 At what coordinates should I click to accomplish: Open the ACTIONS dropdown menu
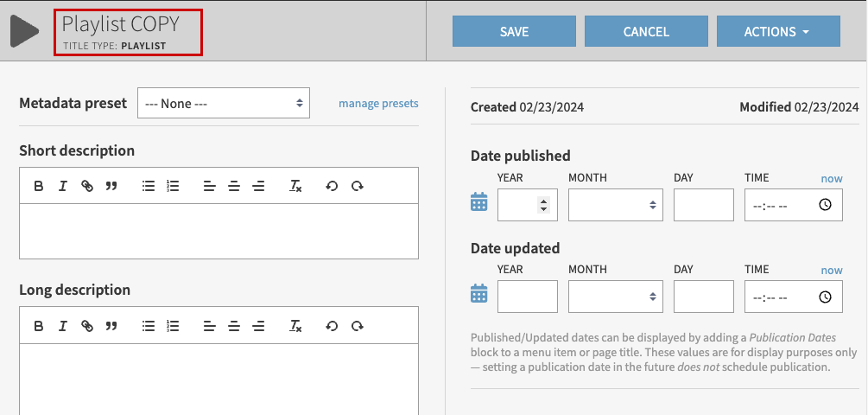[x=777, y=32]
